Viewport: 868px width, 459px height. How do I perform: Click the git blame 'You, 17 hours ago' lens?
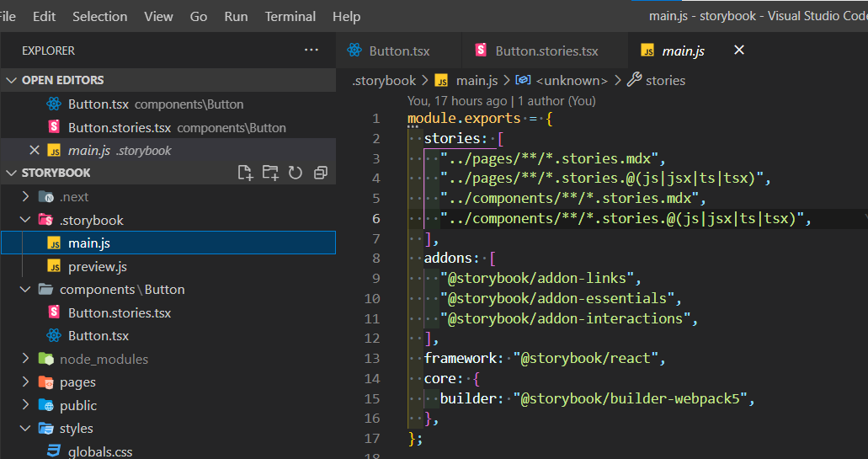pos(502,101)
